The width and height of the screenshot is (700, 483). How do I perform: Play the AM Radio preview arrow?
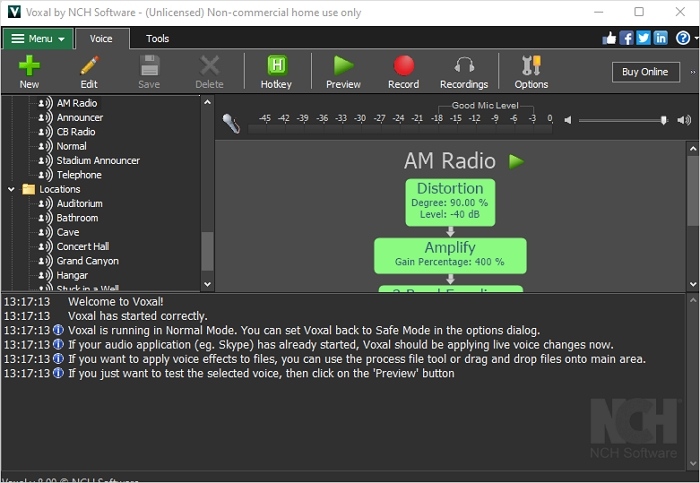coord(516,161)
